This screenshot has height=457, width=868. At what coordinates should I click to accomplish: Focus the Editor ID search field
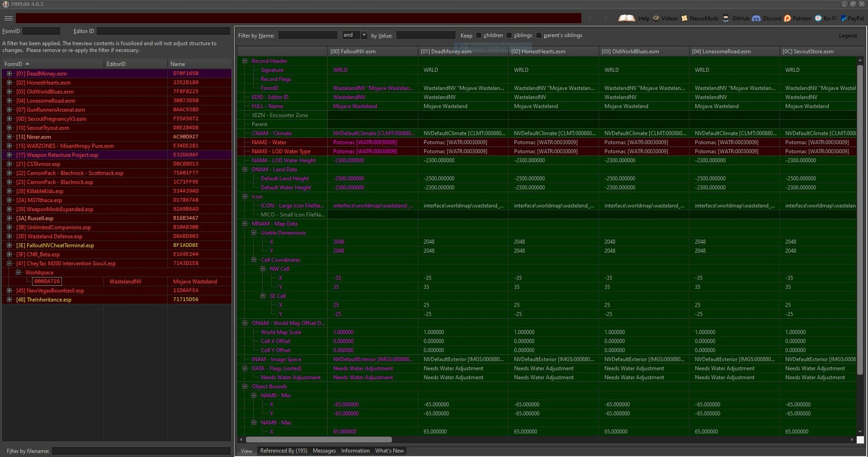pos(163,31)
